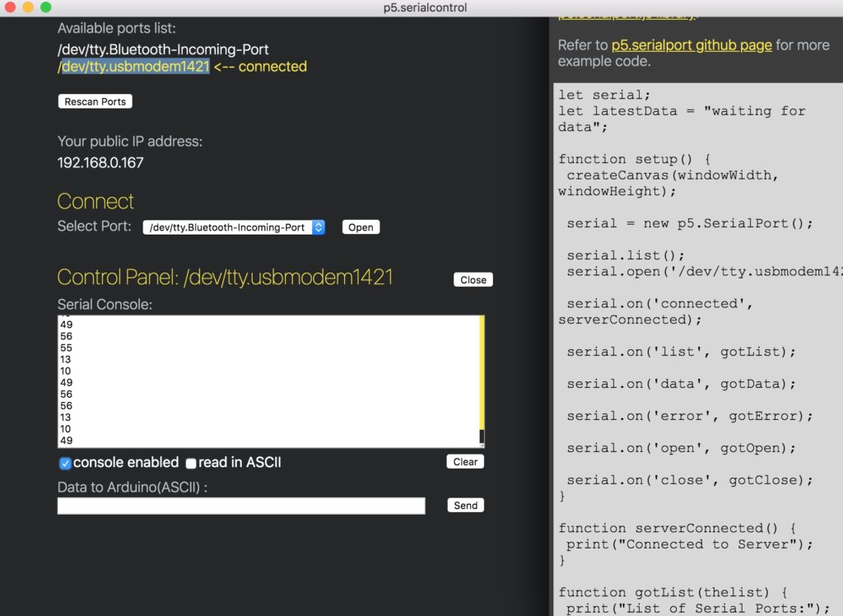Click the Send button
The image size is (843, 616).
466,505
